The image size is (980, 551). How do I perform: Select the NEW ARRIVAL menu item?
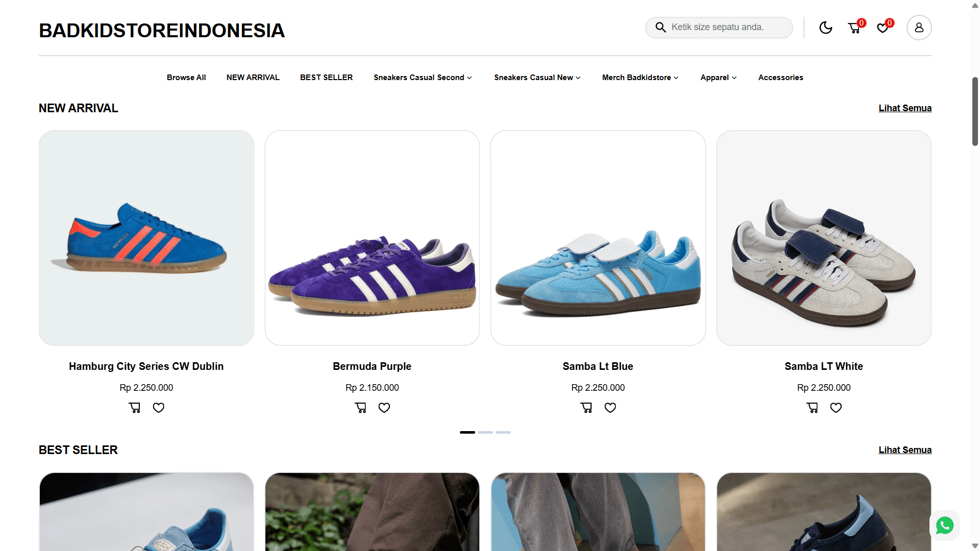tap(253, 78)
